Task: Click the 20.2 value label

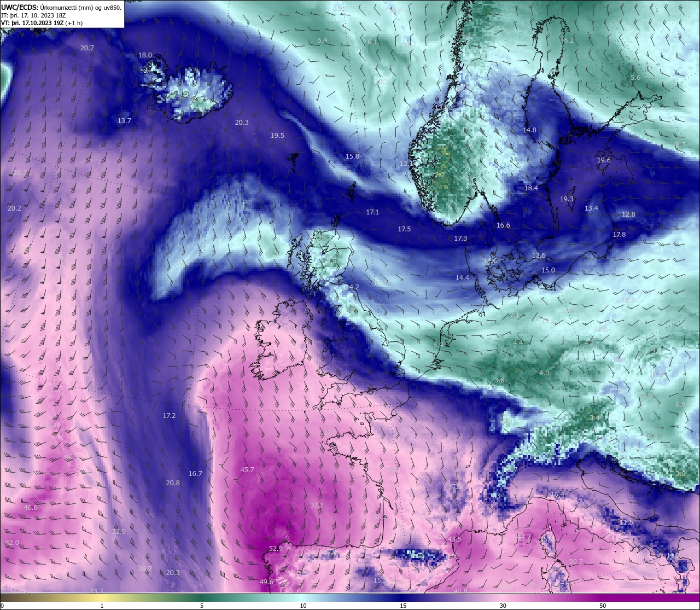Action: point(14,208)
